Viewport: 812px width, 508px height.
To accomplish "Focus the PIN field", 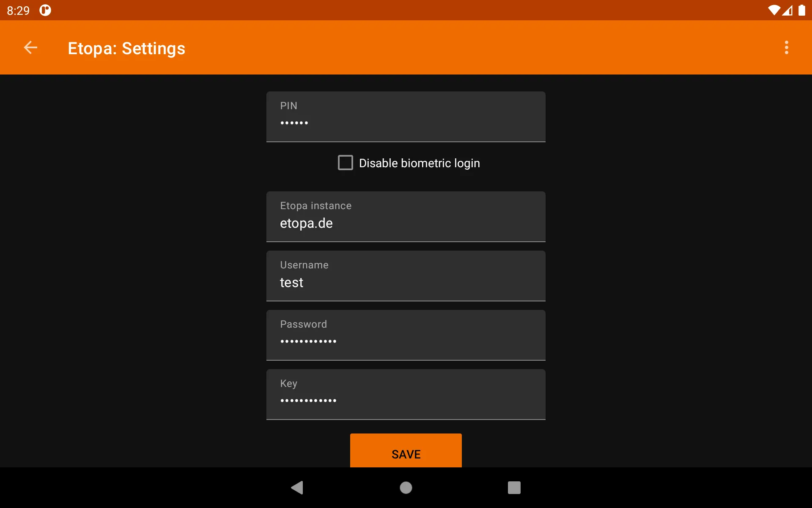I will [x=406, y=117].
